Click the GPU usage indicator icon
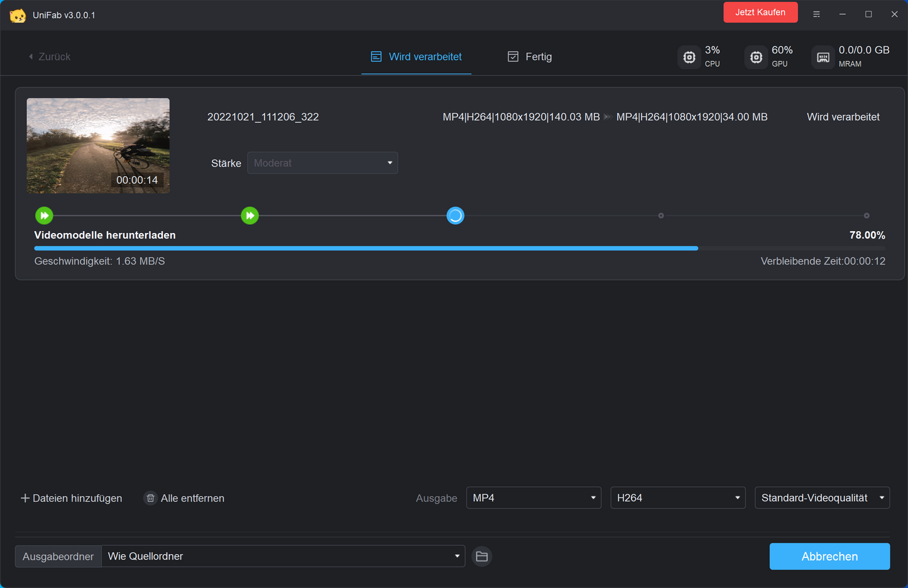This screenshot has height=588, width=908. point(756,57)
